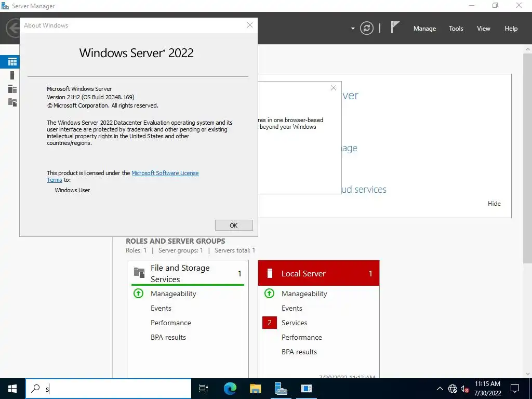Click the back navigation arrow in Server Manager

click(13, 28)
